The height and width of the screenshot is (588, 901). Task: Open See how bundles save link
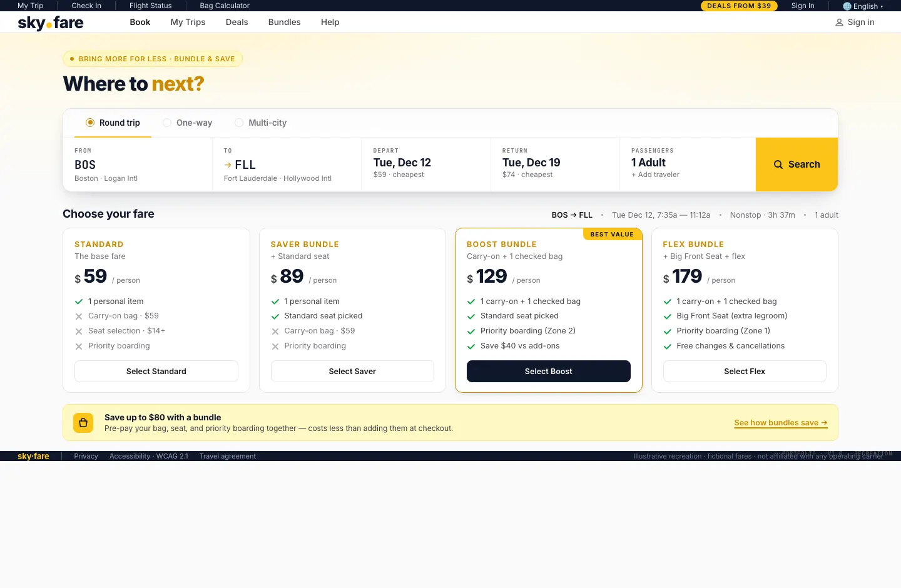coord(781,423)
